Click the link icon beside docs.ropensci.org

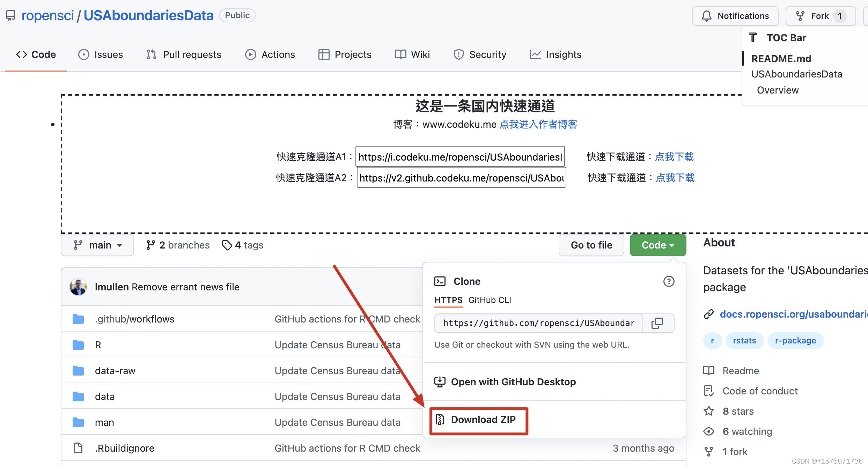pos(709,314)
